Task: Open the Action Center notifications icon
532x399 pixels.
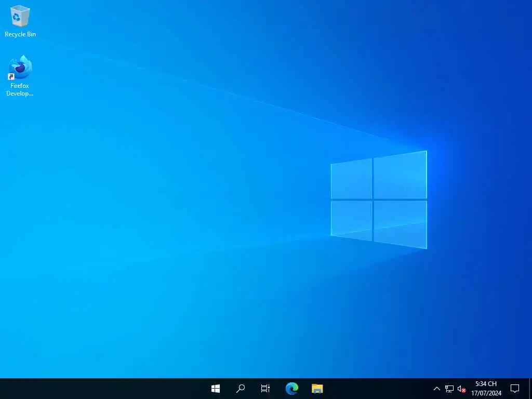Action: pyautogui.click(x=515, y=389)
